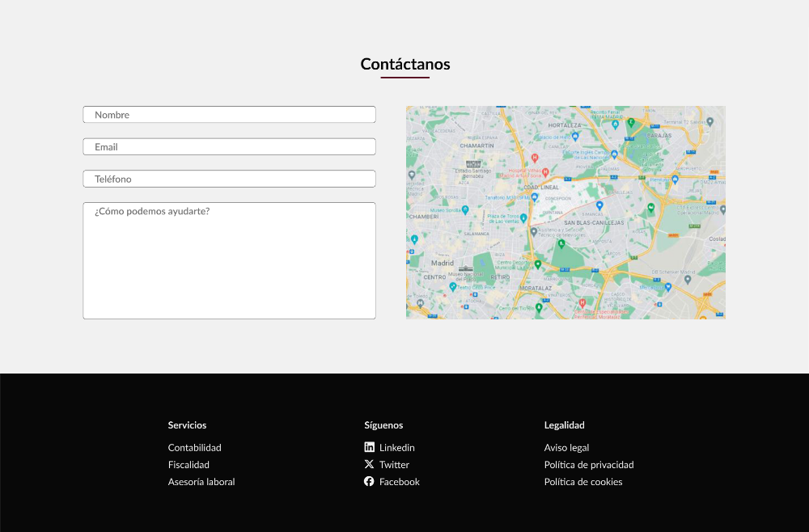Click the CHAMARTÍN label on the map

(x=477, y=146)
